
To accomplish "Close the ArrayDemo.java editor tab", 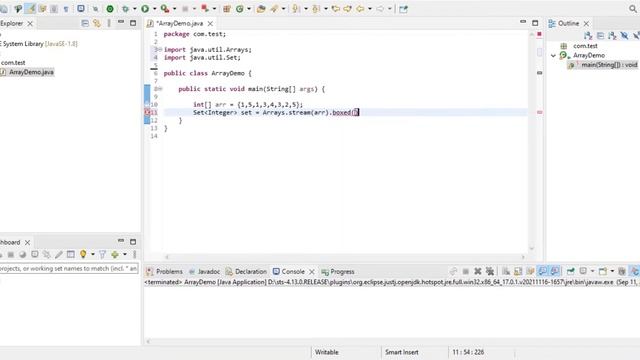I will [210, 24].
